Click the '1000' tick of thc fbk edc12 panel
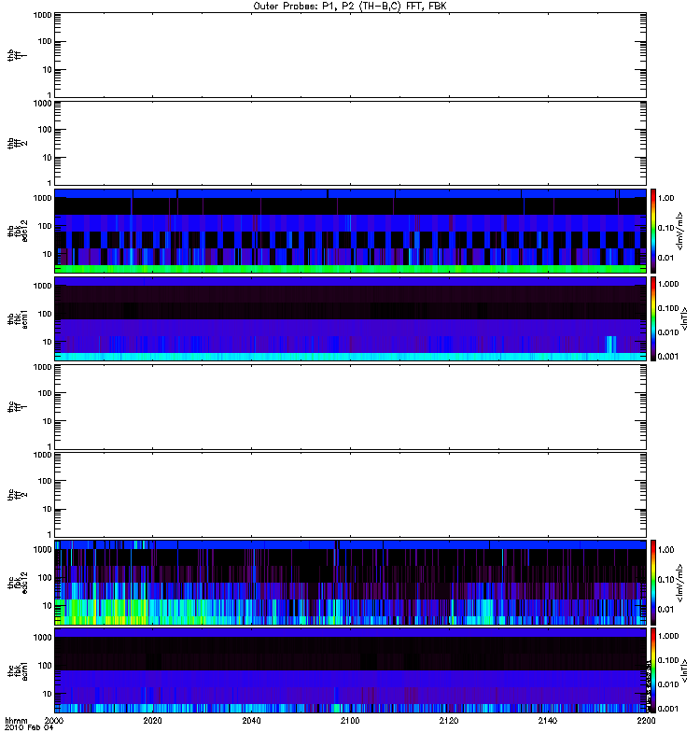700x747 pixels. (x=42, y=550)
